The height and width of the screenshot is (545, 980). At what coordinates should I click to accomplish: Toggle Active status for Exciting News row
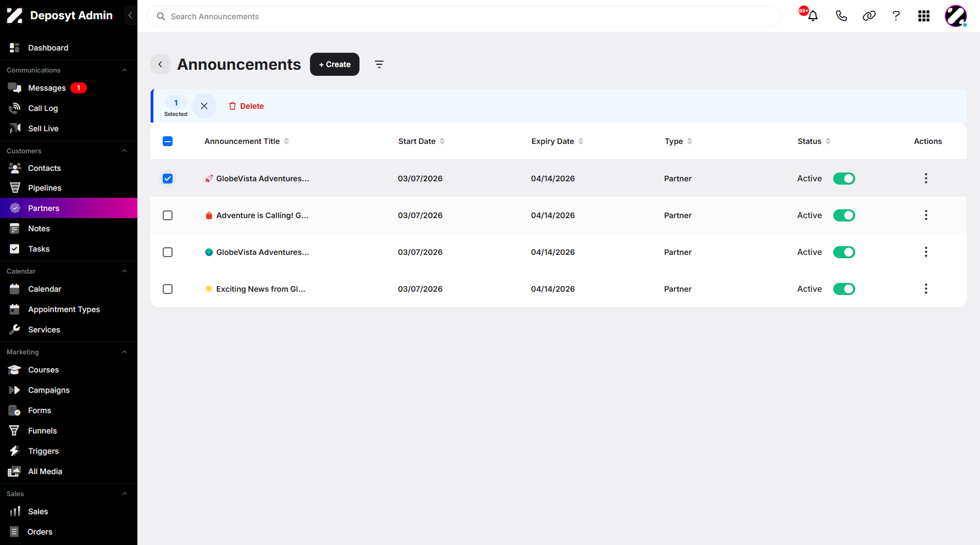[844, 289]
